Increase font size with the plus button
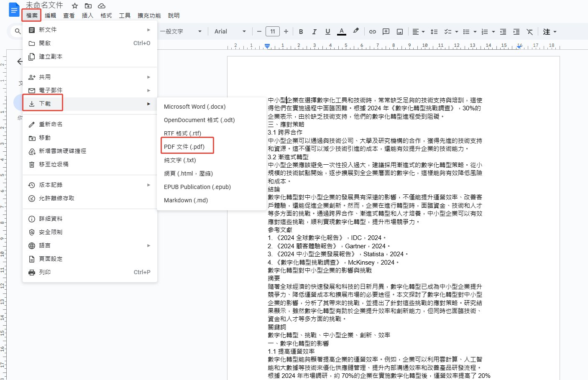The width and height of the screenshot is (588, 380). click(286, 31)
